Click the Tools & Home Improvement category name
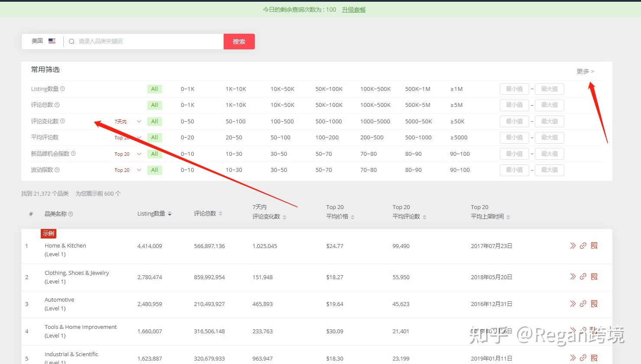Viewport: 641px width, 364px height. 81,327
